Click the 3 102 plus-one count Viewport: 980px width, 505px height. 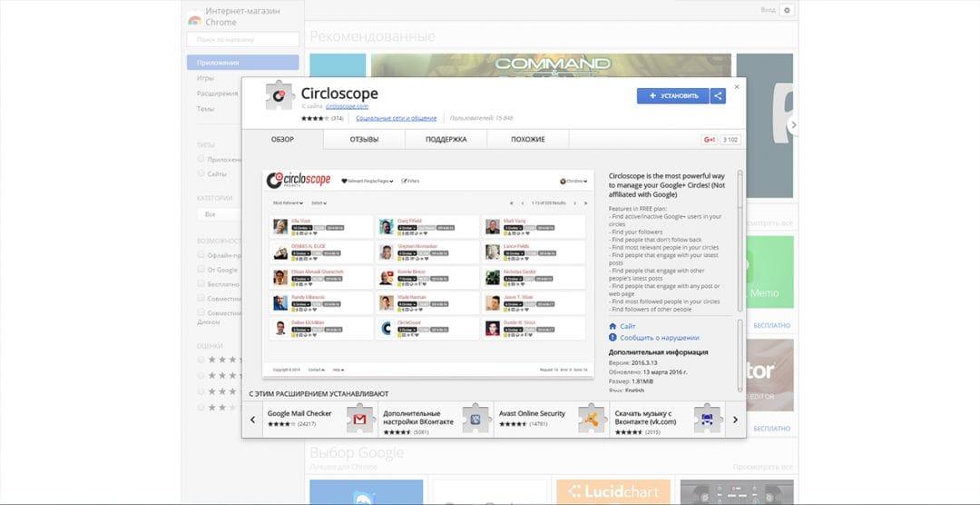730,140
